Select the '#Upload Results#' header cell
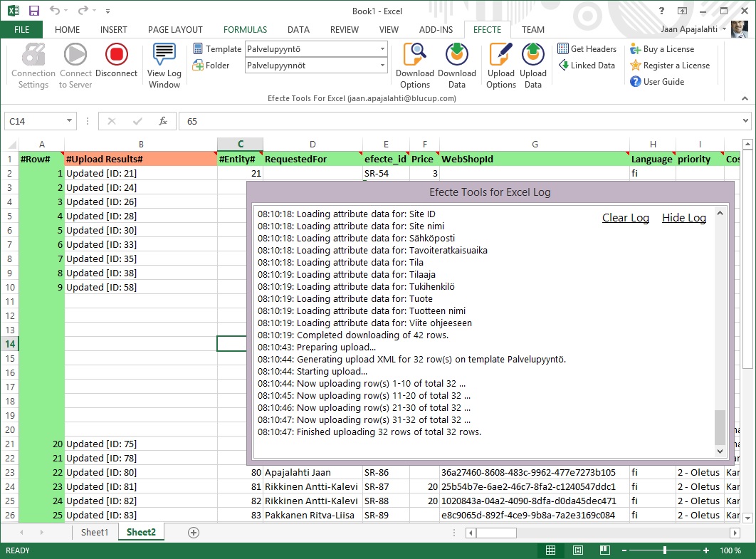756x559 pixels. [x=141, y=159]
